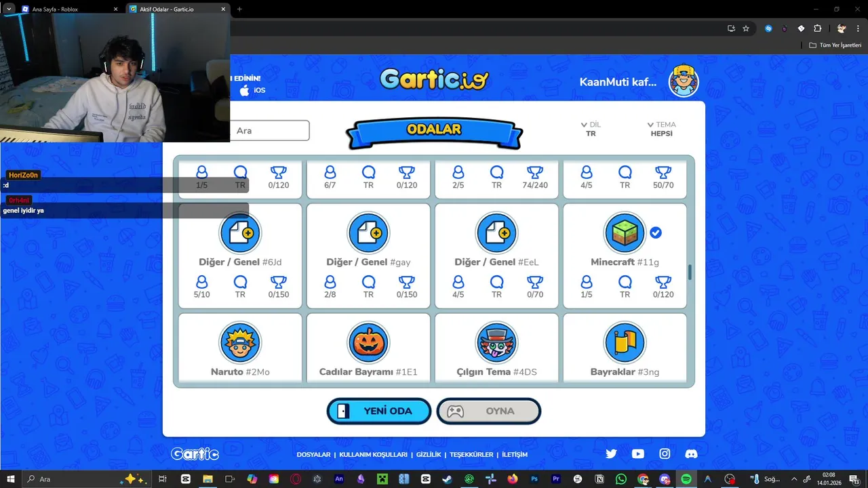Open the taskbar clock showing 02:08
868x488 pixels.
829,479
